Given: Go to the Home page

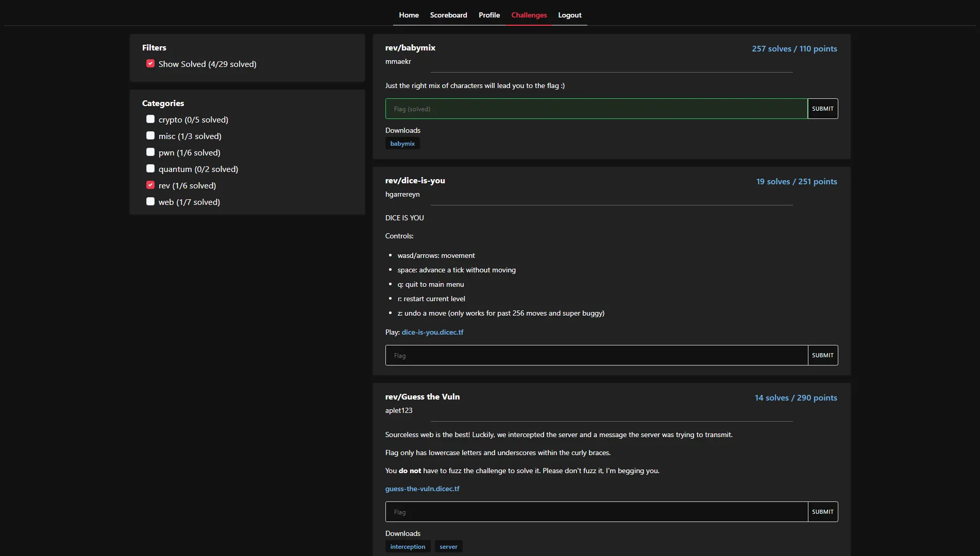Looking at the screenshot, I should point(409,15).
